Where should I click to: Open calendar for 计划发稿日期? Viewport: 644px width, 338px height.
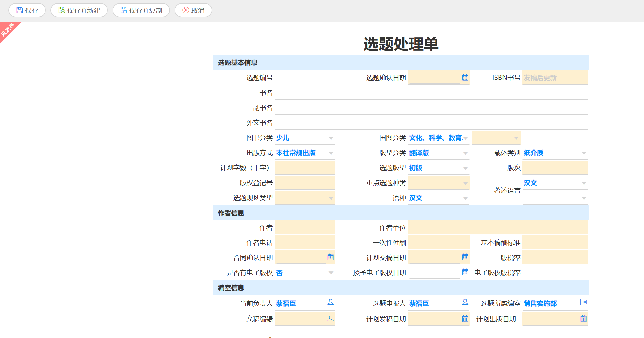(x=465, y=319)
